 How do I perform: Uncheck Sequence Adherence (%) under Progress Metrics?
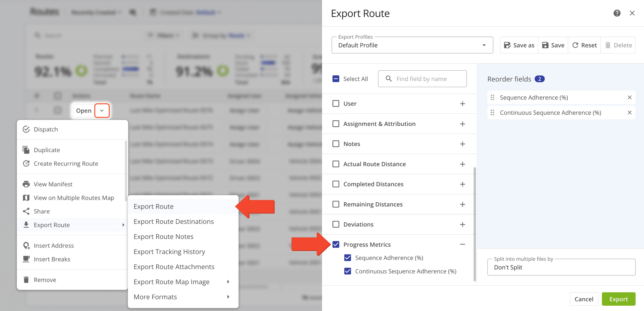click(347, 258)
